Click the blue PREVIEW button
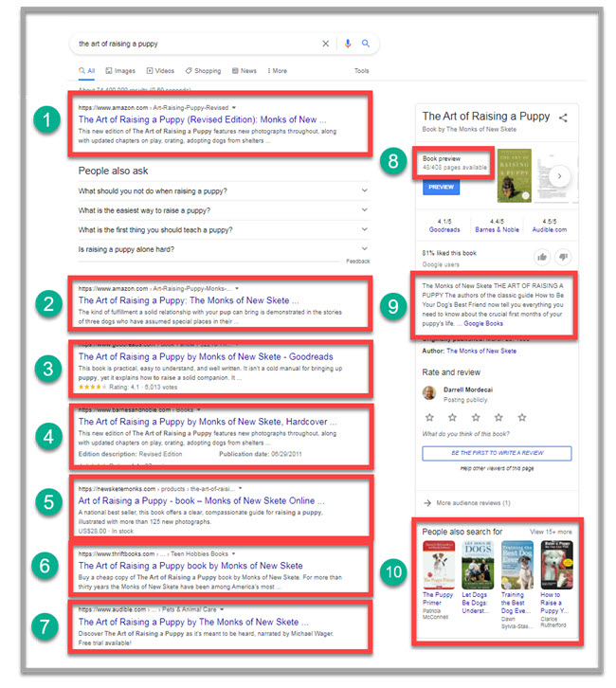The height and width of the screenshot is (688, 616). 441,187
